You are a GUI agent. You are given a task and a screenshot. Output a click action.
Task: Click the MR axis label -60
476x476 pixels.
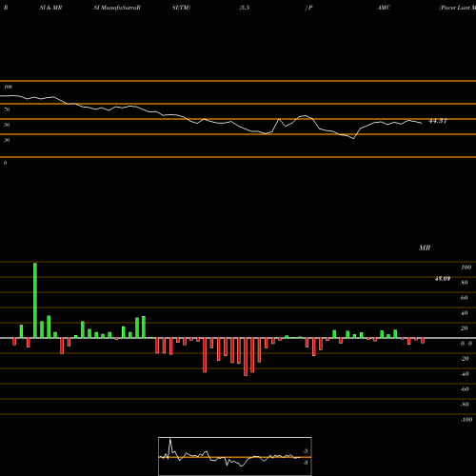click(465, 389)
